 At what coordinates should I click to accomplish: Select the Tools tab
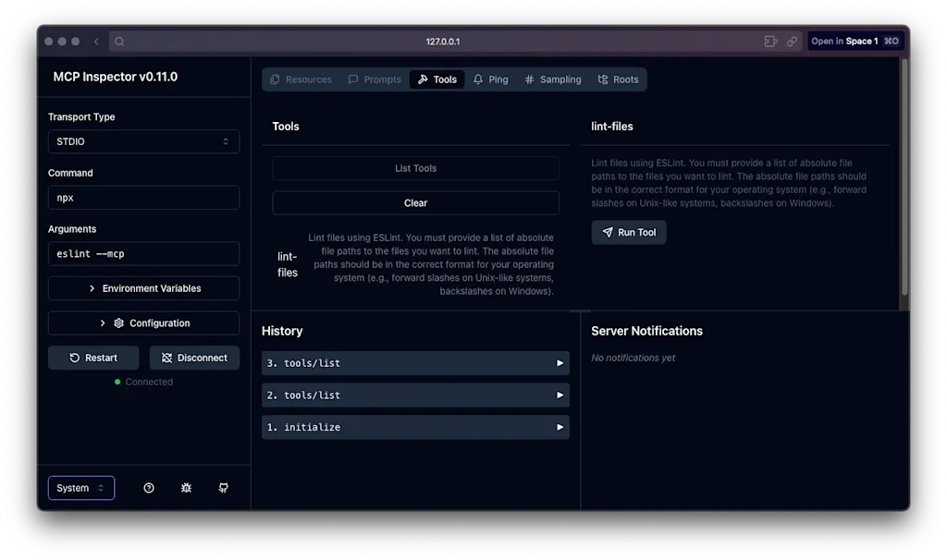click(x=437, y=79)
